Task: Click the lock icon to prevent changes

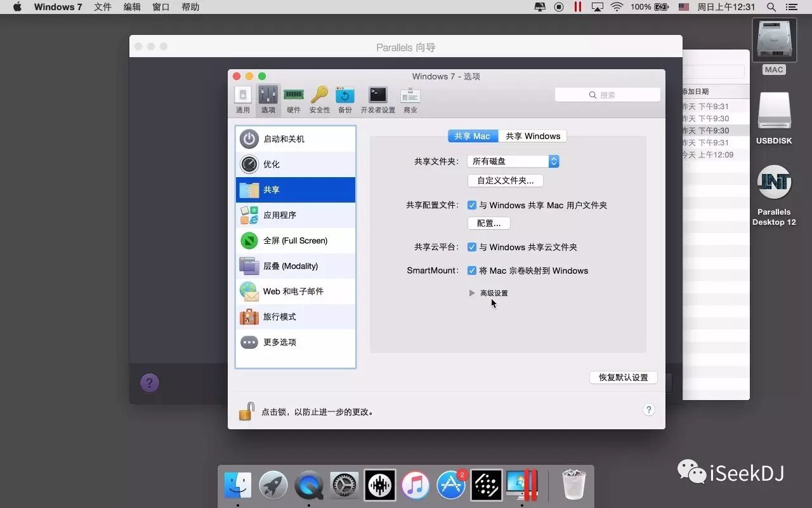Action: coord(247,411)
